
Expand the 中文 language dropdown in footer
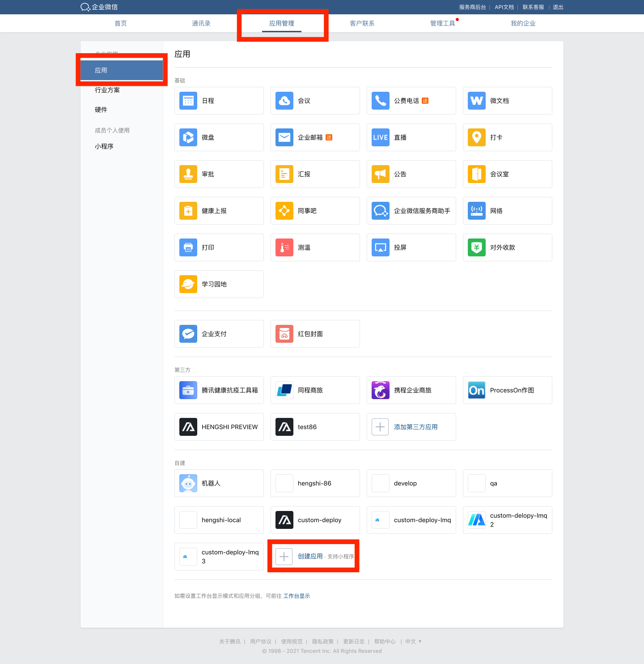[413, 642]
